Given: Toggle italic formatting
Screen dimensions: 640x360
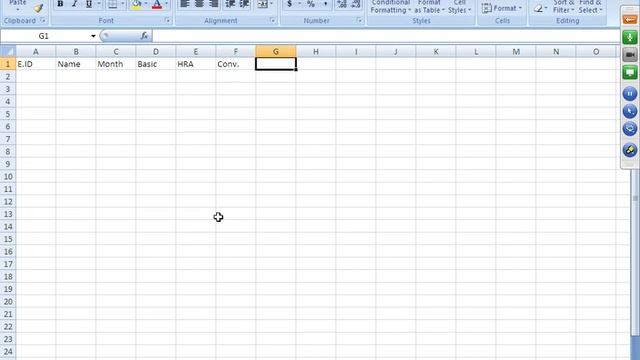Looking at the screenshot, I should 74,4.
